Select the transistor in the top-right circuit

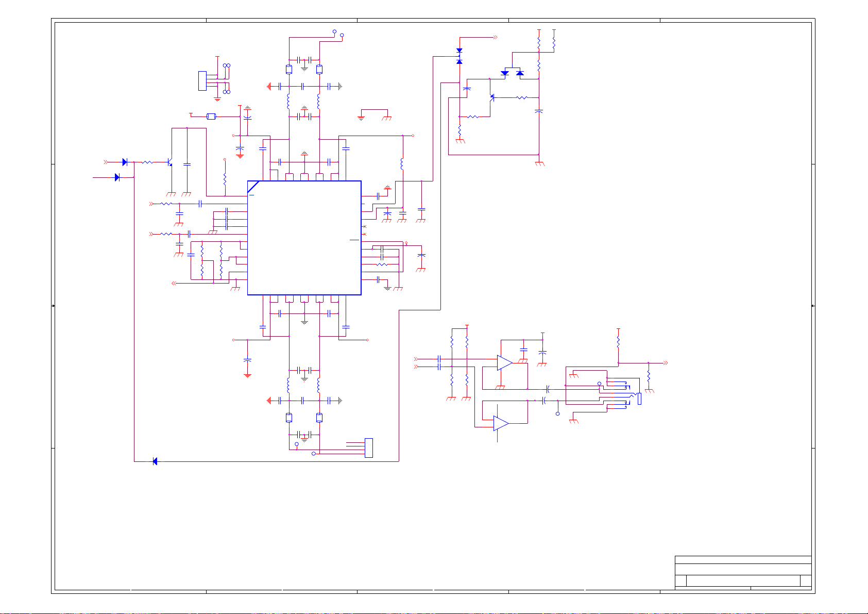coord(492,97)
